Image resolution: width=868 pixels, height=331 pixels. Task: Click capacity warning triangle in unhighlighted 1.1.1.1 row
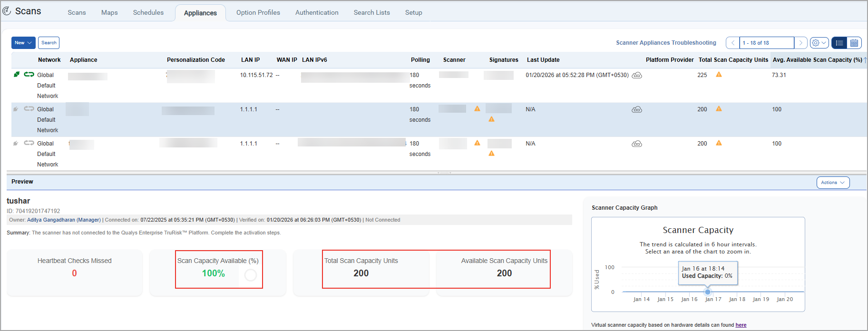pos(719,143)
